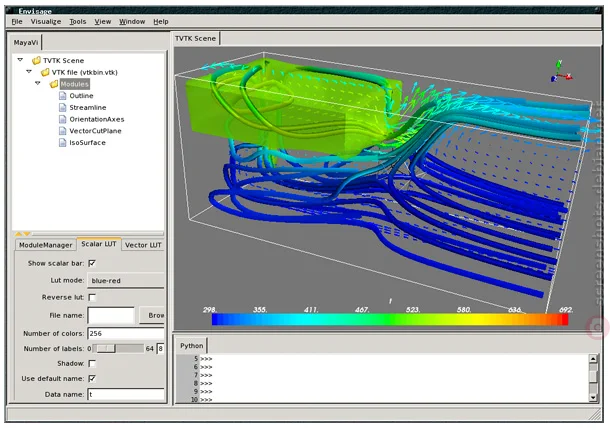Collapse the VTK file tree node
The image size is (610, 430).
(x=29, y=72)
